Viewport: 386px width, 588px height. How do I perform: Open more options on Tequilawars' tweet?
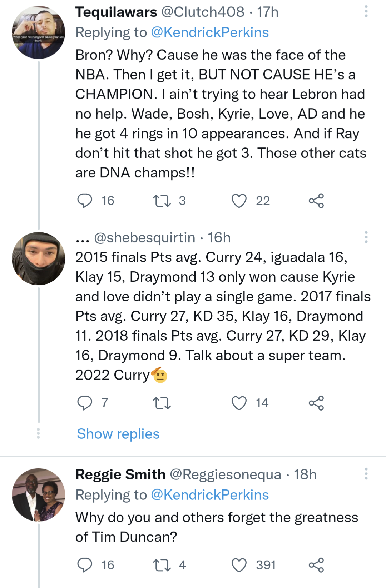366,11
